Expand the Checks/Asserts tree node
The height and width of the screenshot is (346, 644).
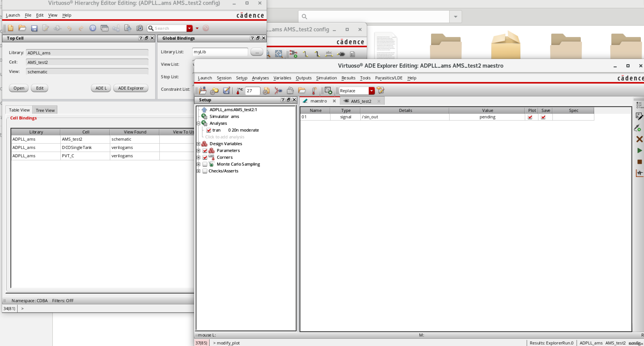point(199,171)
